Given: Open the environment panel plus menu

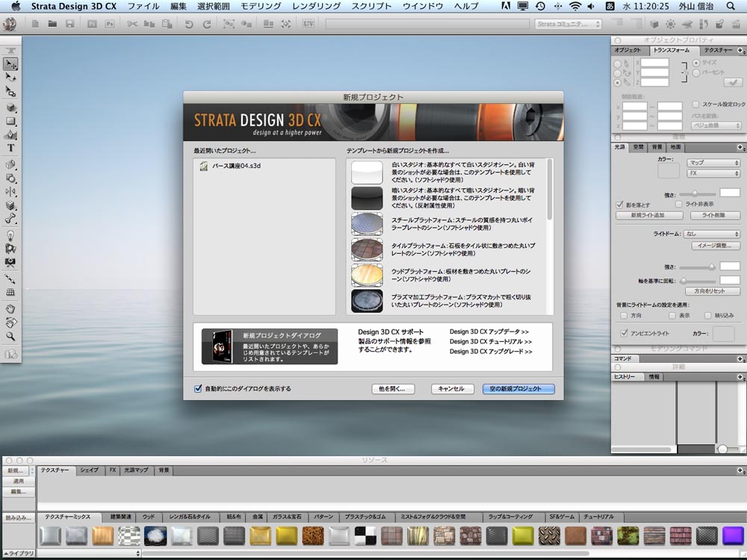Looking at the screenshot, I should point(741,147).
